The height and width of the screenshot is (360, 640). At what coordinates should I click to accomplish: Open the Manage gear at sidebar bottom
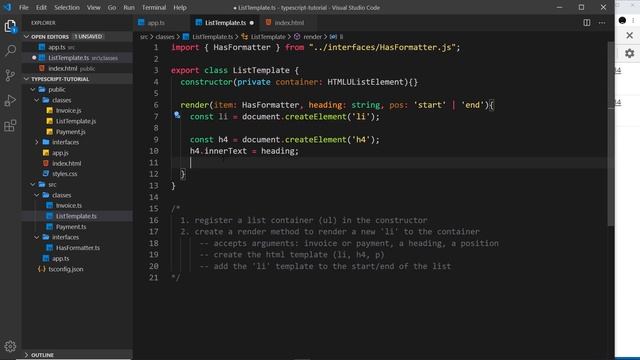click(10, 346)
